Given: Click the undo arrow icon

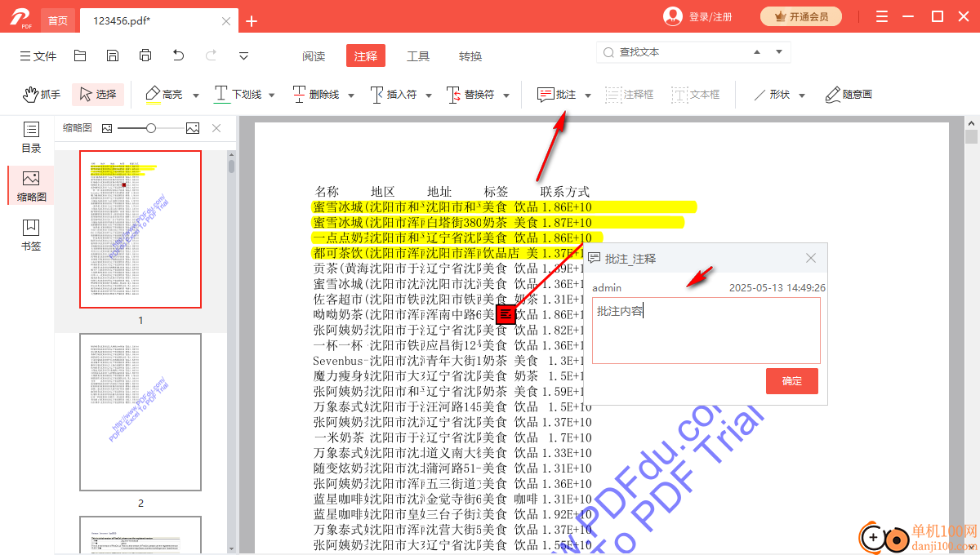Looking at the screenshot, I should click(178, 55).
